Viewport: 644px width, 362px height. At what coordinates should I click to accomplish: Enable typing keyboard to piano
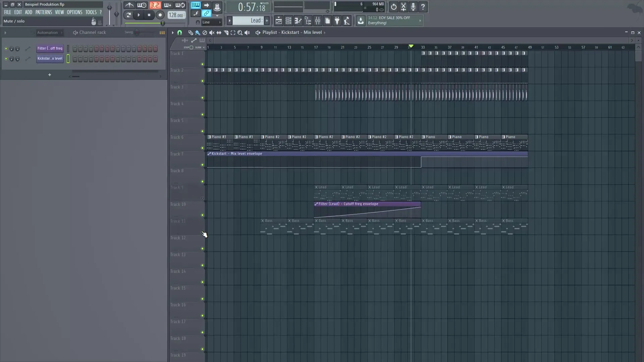click(x=196, y=5)
